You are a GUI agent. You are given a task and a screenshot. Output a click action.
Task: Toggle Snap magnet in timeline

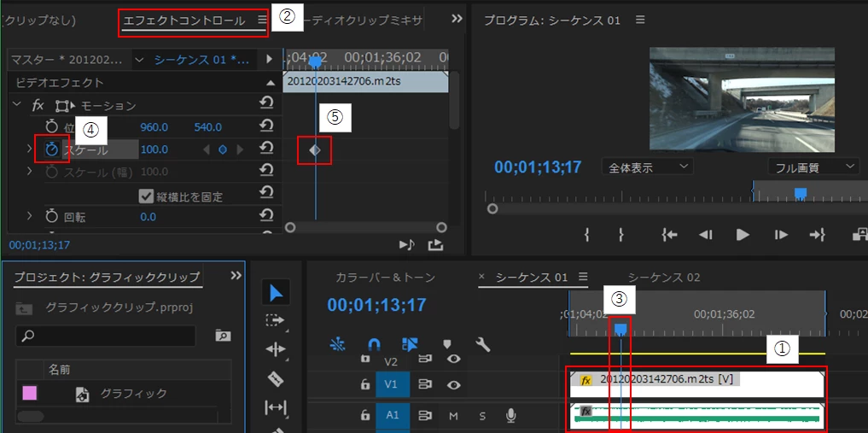[374, 345]
